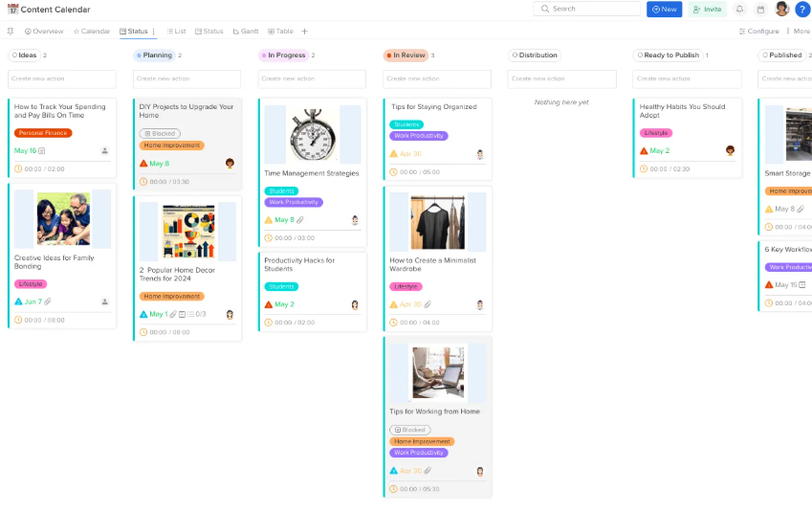Click the Ready to Publish column header
The width and height of the screenshot is (812, 513).
pos(668,56)
